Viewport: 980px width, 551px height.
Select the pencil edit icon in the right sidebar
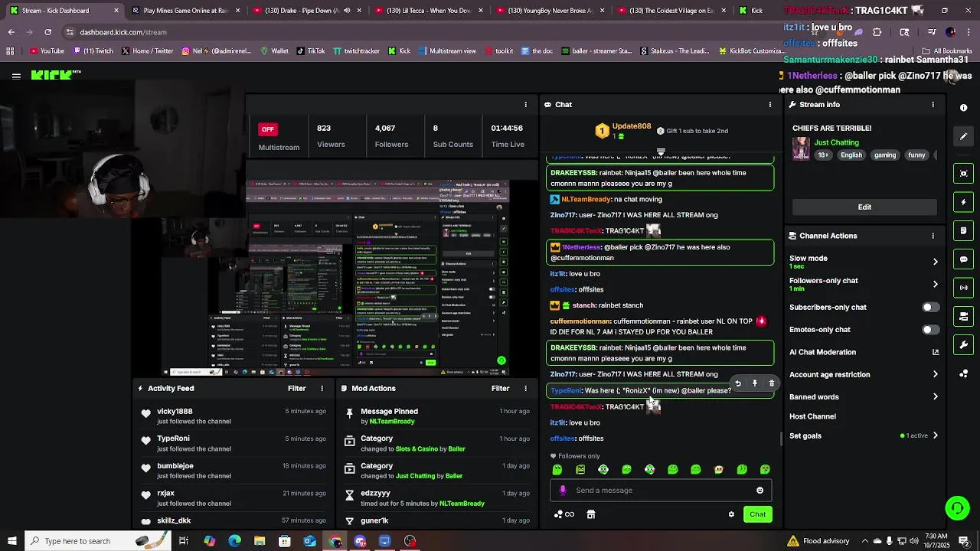point(963,136)
